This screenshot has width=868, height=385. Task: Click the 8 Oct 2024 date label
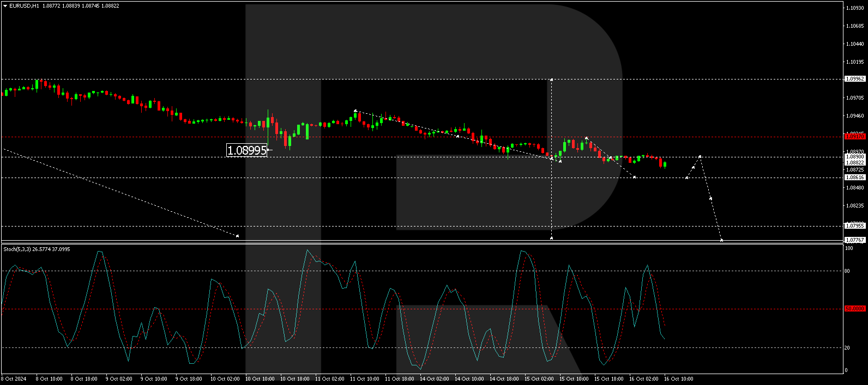(x=14, y=379)
